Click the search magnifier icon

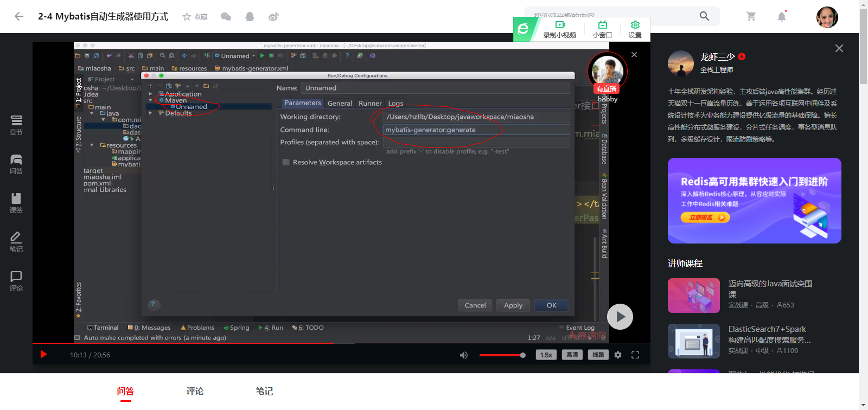pos(704,16)
